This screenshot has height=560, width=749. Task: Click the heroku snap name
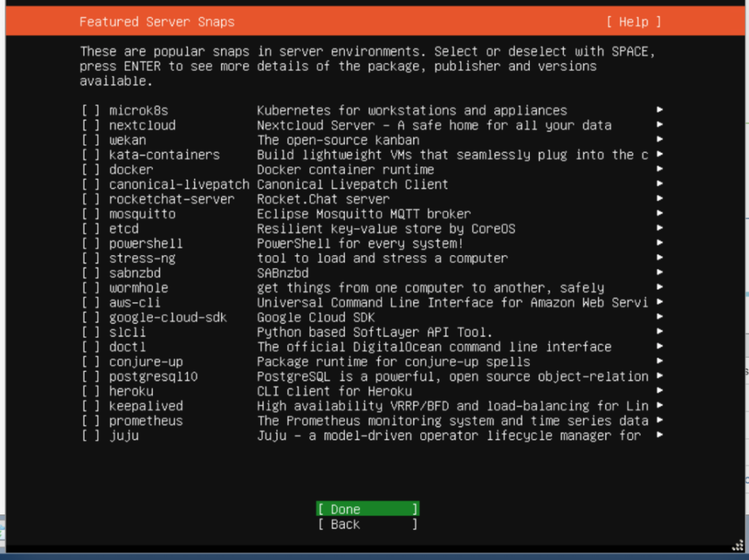[131, 391]
